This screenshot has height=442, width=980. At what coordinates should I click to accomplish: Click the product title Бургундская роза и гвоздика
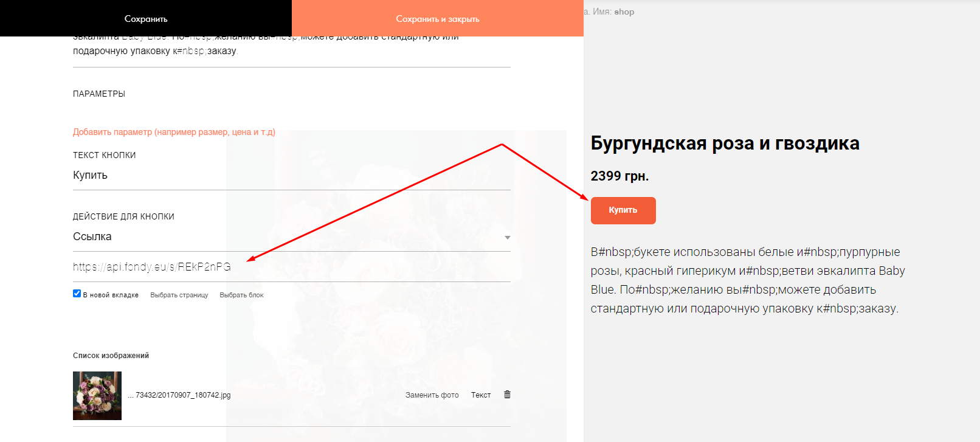tap(725, 143)
